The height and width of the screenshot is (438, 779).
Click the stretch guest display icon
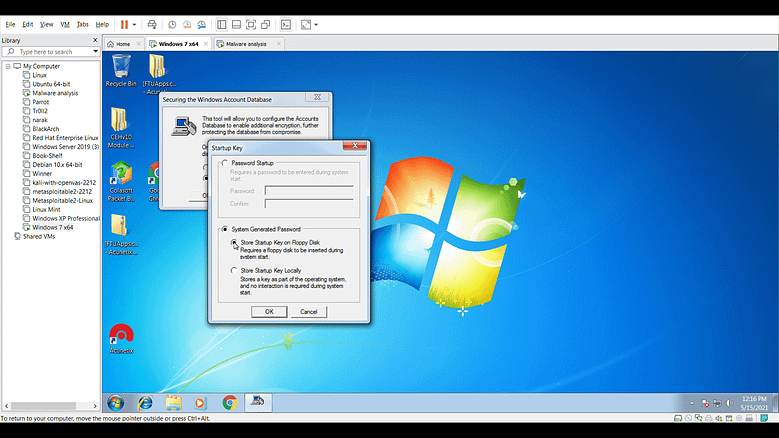pos(306,24)
